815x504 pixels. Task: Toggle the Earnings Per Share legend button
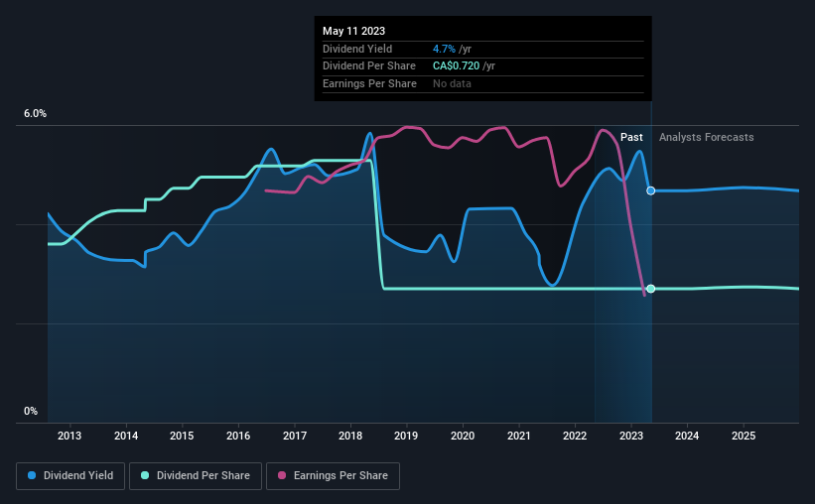tap(333, 476)
